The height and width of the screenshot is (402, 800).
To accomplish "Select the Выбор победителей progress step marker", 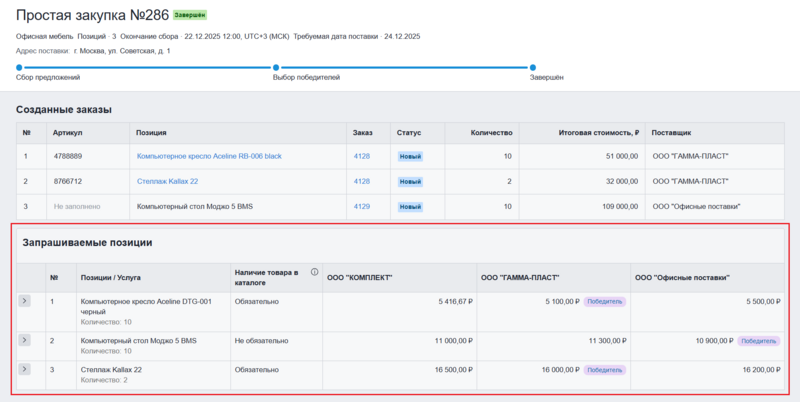I will click(x=277, y=67).
